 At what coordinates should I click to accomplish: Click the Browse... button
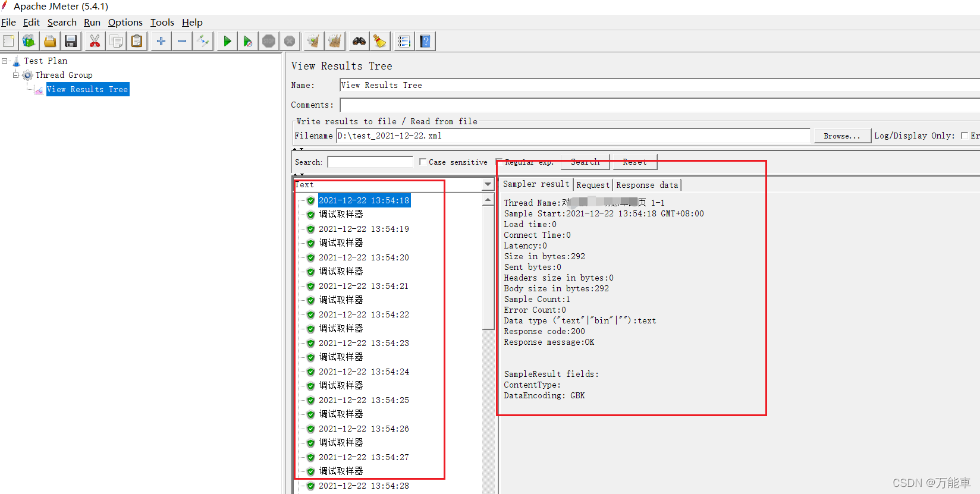pos(842,136)
